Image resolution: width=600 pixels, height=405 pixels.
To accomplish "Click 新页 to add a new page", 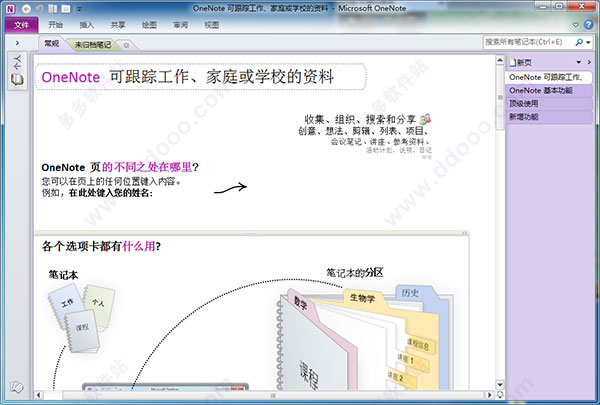I will coord(520,62).
